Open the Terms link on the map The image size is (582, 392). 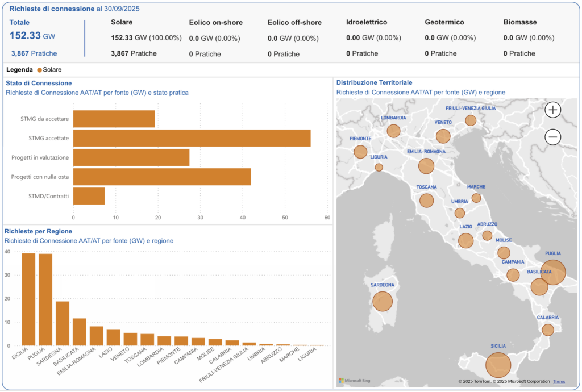[x=559, y=381]
